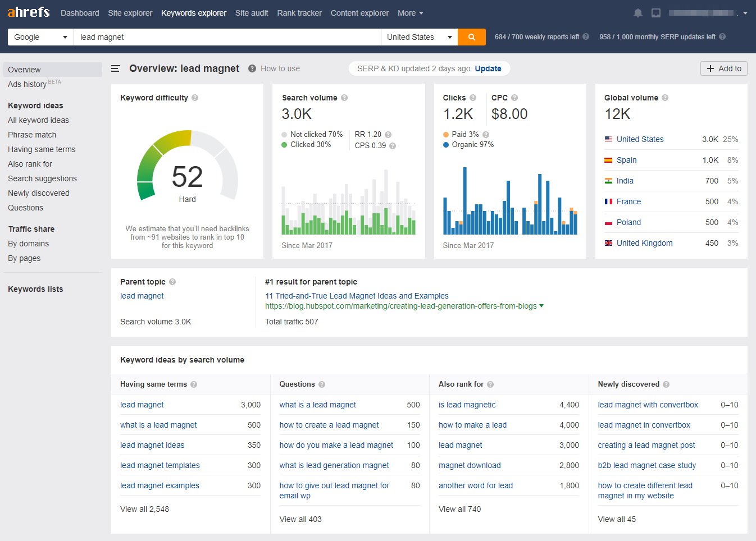Open the notifications bell
The image size is (756, 541).
638,13
